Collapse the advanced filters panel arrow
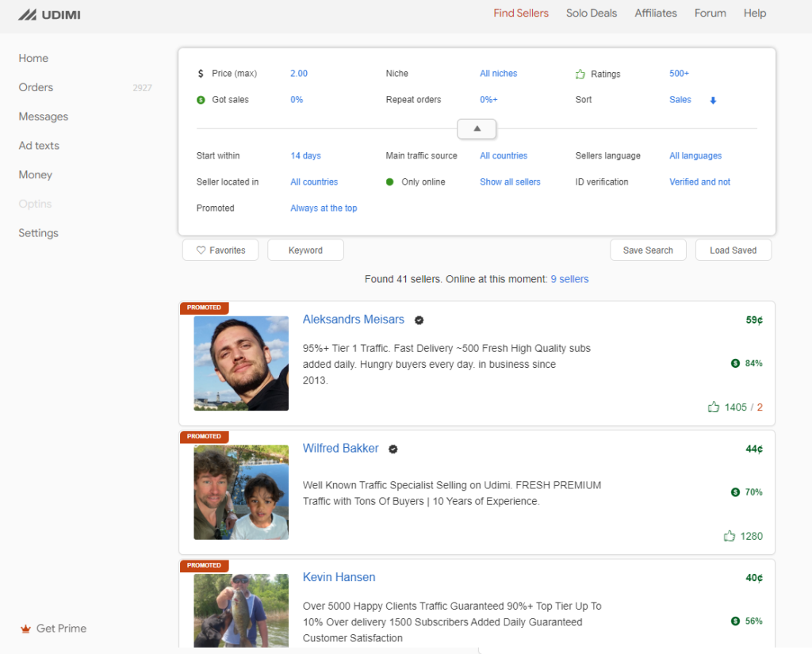 click(x=477, y=128)
